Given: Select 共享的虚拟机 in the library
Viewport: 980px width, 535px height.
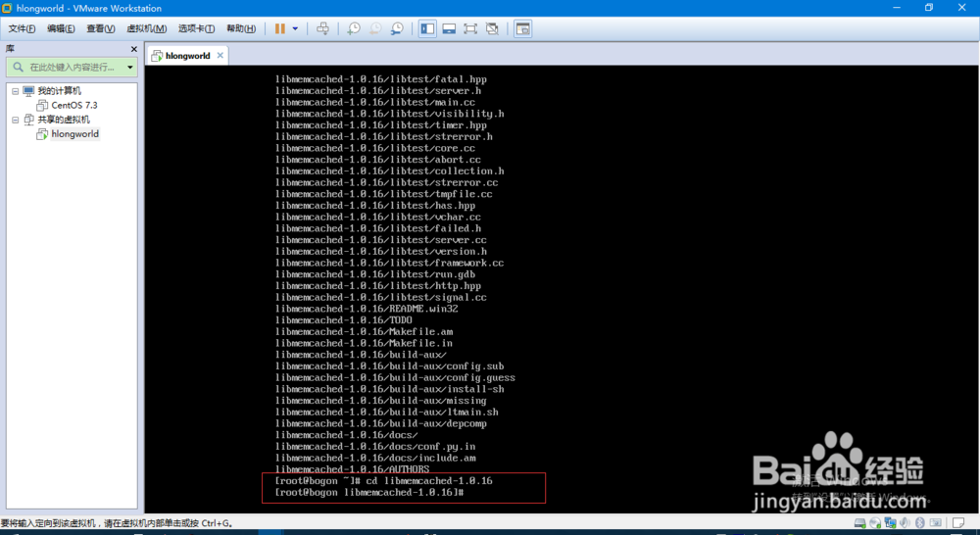Looking at the screenshot, I should [x=63, y=120].
